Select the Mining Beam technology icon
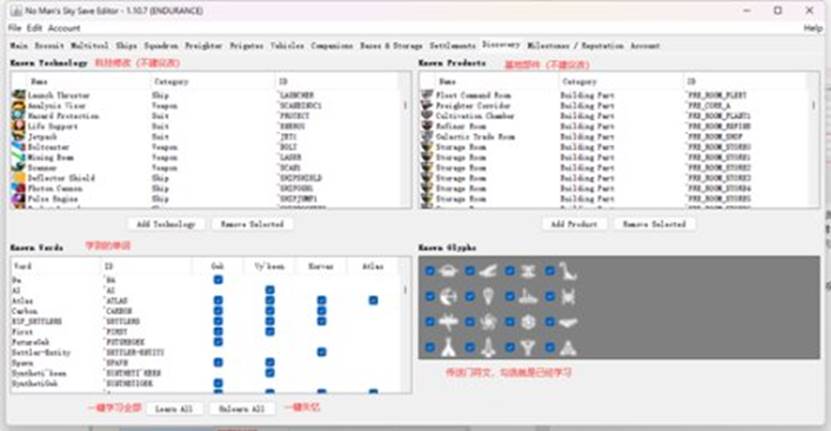The height and width of the screenshot is (431, 831). coord(19,157)
